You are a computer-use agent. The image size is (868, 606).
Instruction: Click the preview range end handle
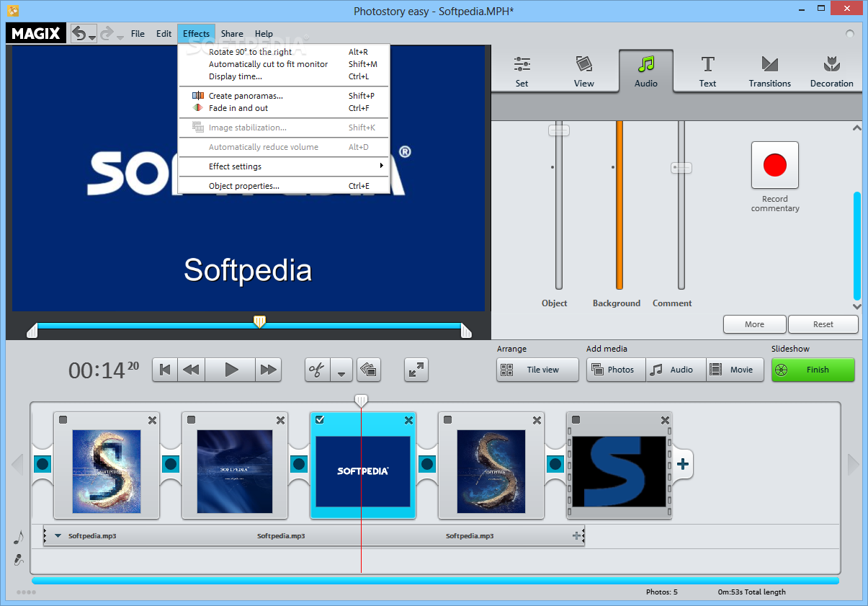tap(466, 331)
